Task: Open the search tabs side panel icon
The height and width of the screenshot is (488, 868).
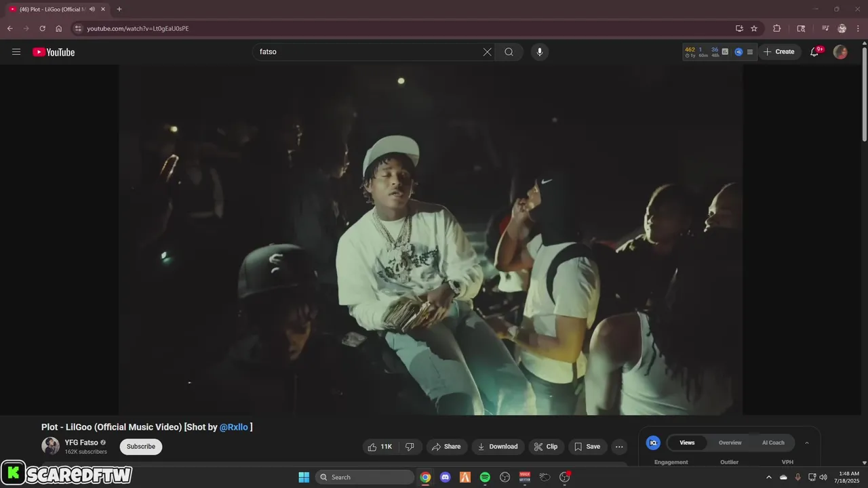Action: (801, 28)
